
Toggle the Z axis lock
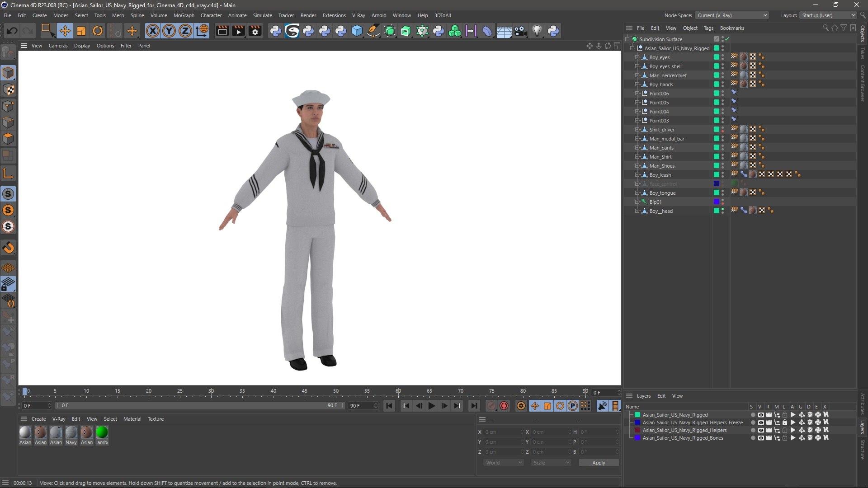185,31
